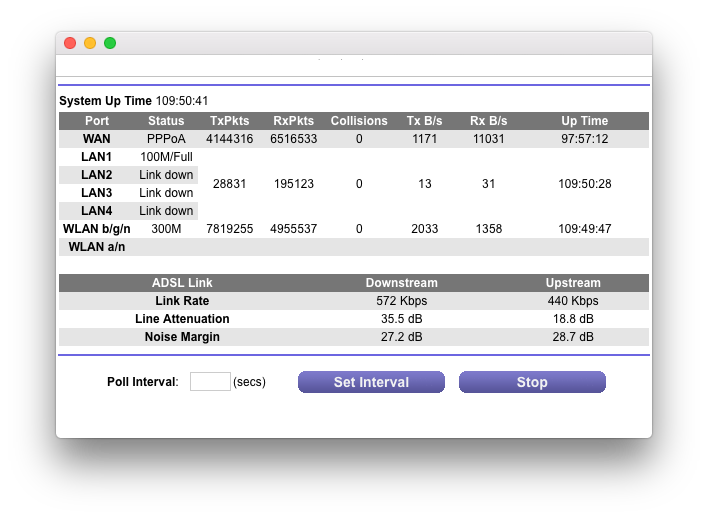708x518 pixels.
Task: Select WLAN RxPkts value 4955537
Action: [293, 229]
